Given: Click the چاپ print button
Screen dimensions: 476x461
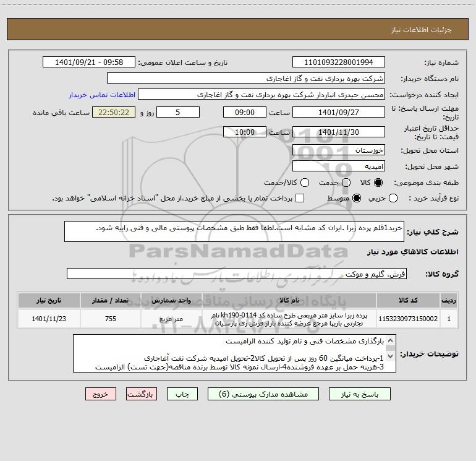Looking at the screenshot, I should tap(182, 394).
